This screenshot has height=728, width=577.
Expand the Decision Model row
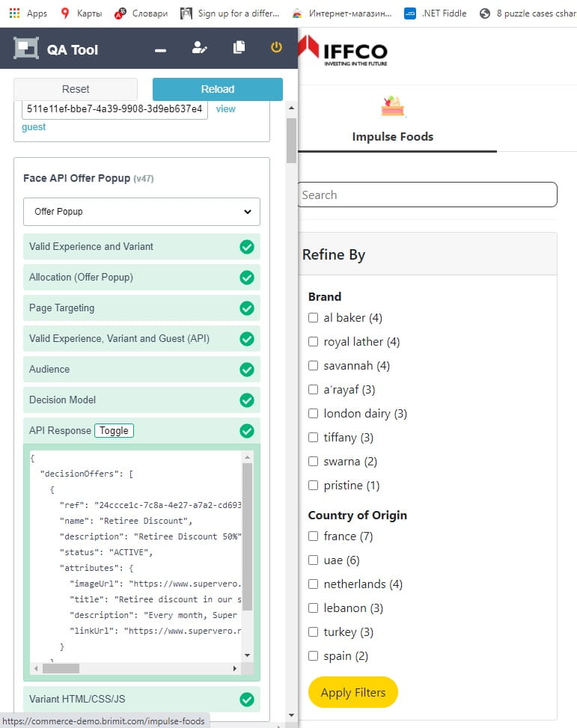[x=141, y=400]
